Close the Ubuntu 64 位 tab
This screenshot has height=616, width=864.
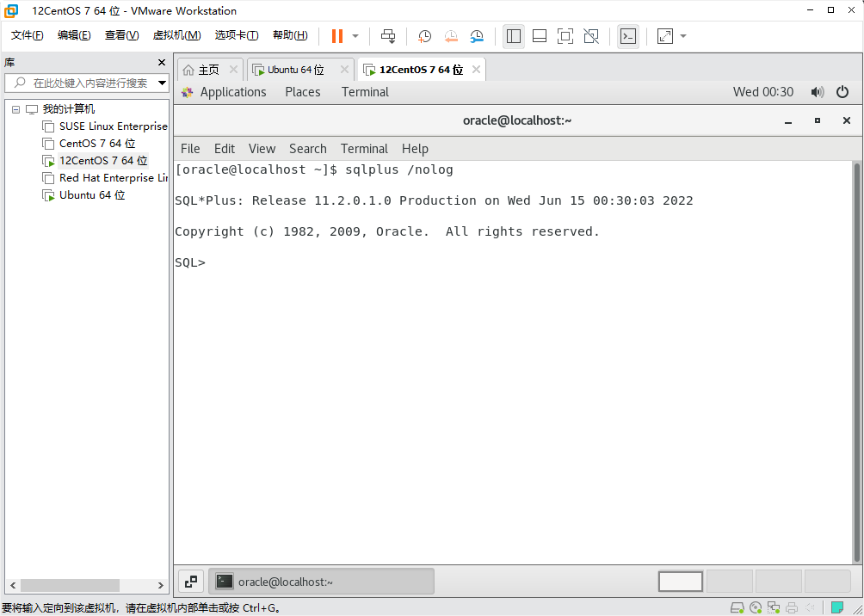click(x=344, y=70)
